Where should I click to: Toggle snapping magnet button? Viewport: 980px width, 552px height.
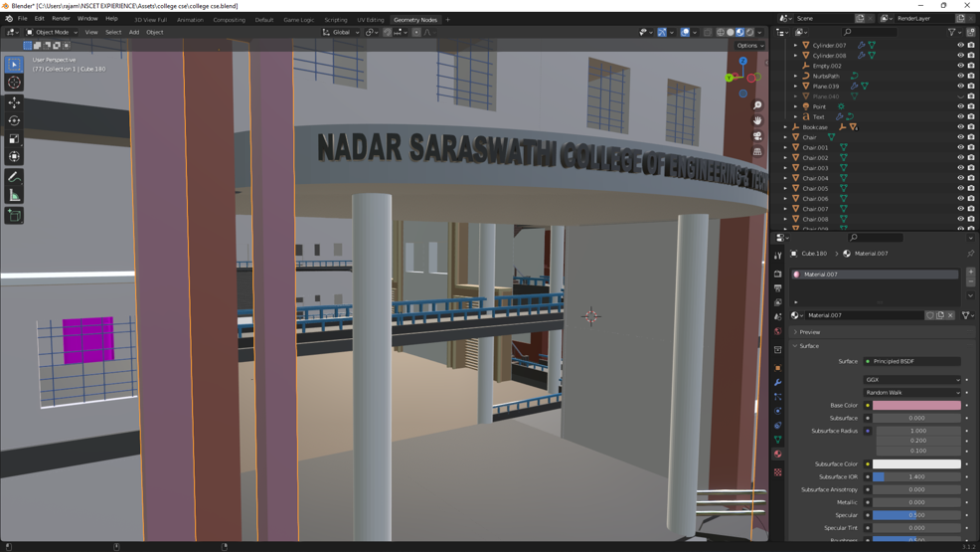point(388,32)
